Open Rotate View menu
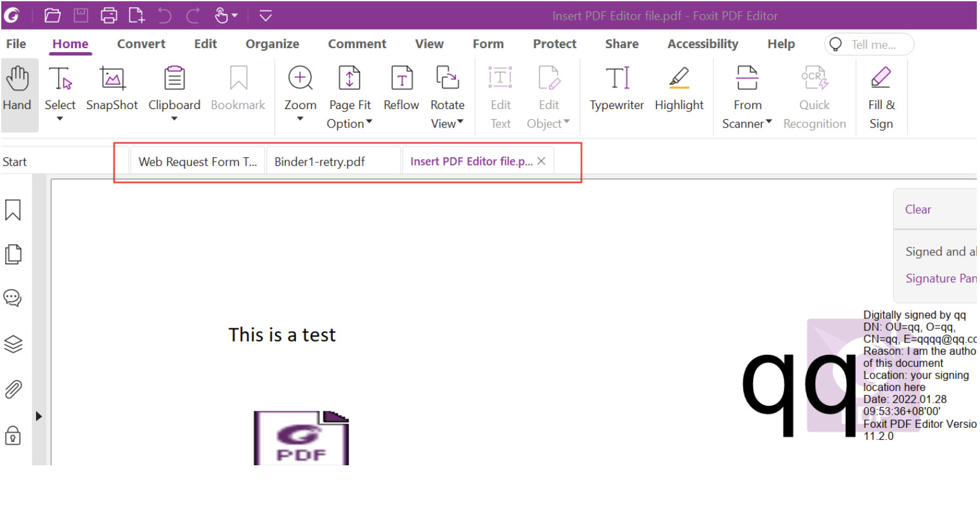Screen dimensions: 980x516 448,97
